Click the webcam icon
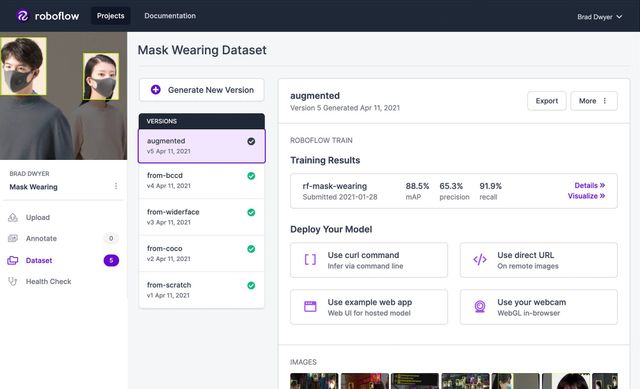640x389 pixels. pyautogui.click(x=480, y=307)
